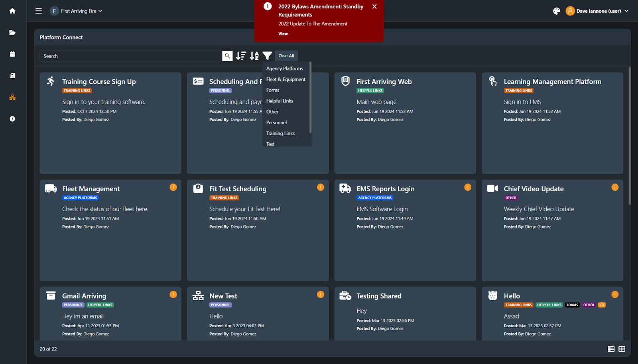
Task: Click the filter dropdown list scrollbar
Action: click(x=310, y=98)
